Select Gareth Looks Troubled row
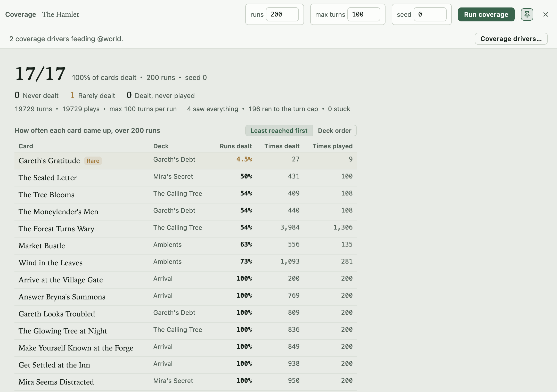The height and width of the screenshot is (392, 557). (186, 314)
